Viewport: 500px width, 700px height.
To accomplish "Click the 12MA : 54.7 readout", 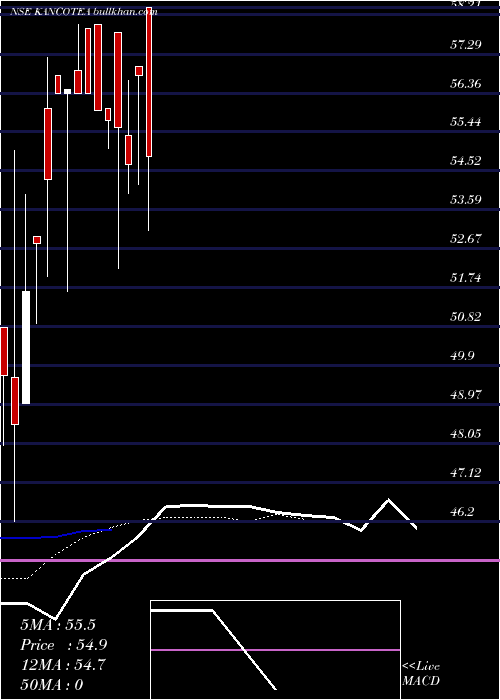I will coord(63,665).
